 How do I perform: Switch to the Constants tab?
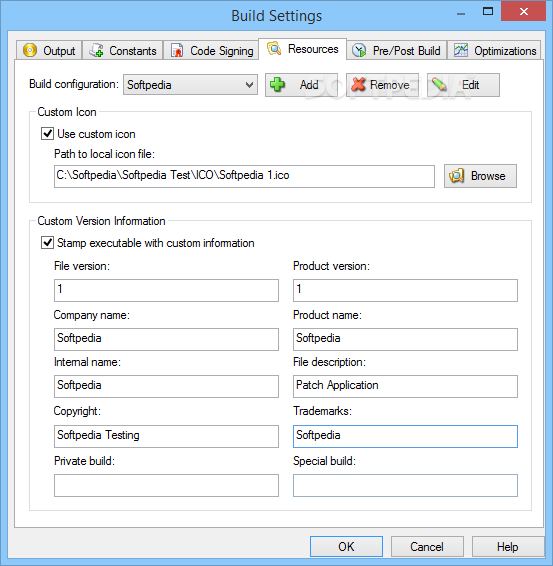[x=123, y=50]
